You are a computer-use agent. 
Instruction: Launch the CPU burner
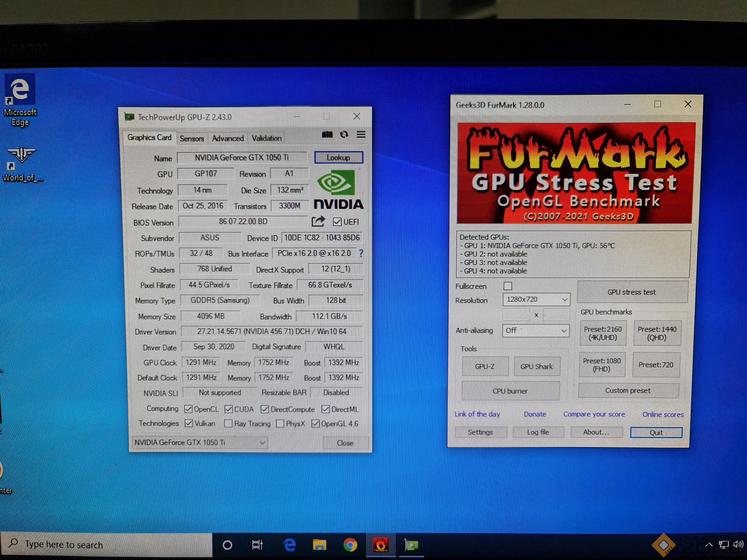510,391
